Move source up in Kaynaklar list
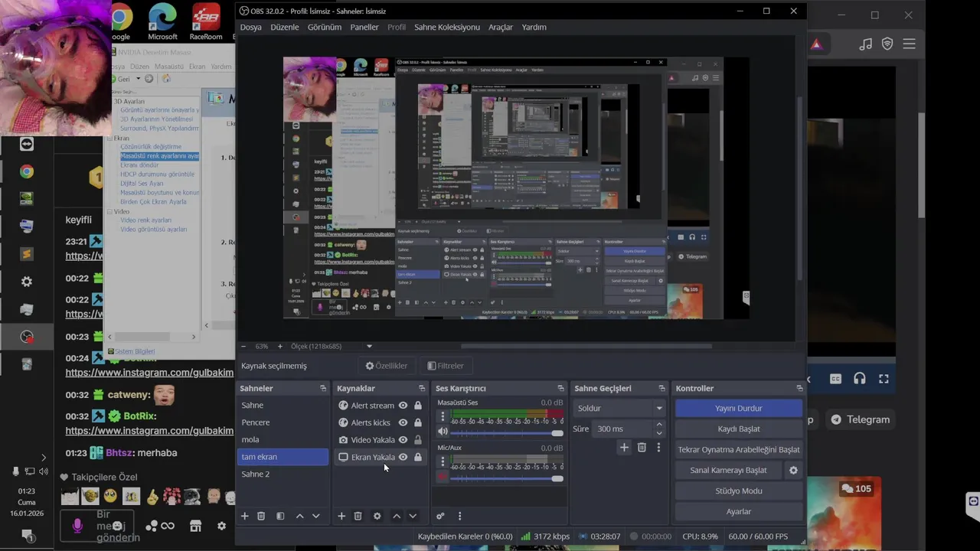The image size is (980, 551). [x=397, y=516]
